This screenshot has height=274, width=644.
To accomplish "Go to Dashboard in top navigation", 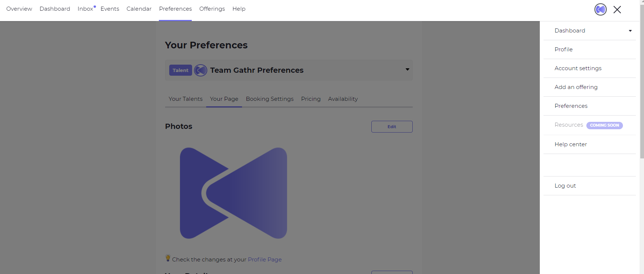I will (x=55, y=9).
